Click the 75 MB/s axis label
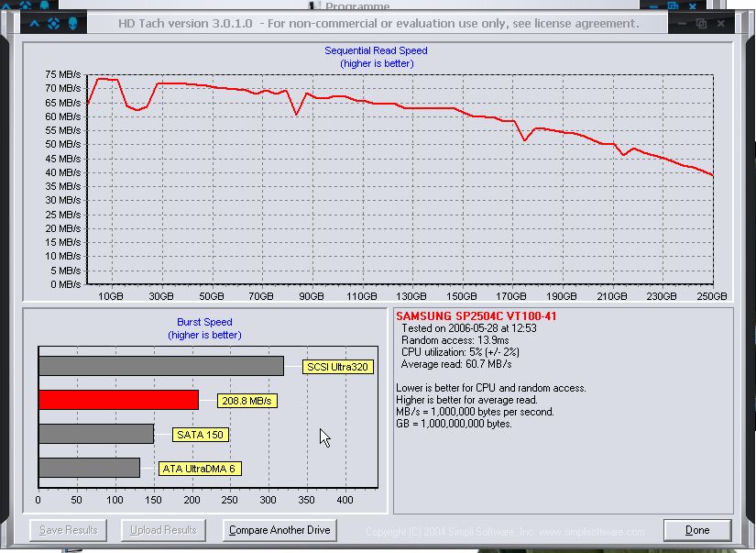Screen dimensions: 756x553 [x=63, y=74]
